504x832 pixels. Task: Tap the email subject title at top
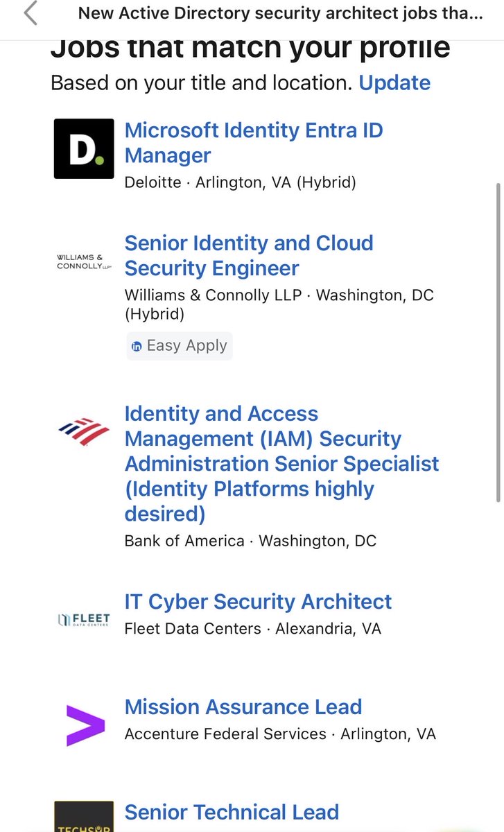280,13
